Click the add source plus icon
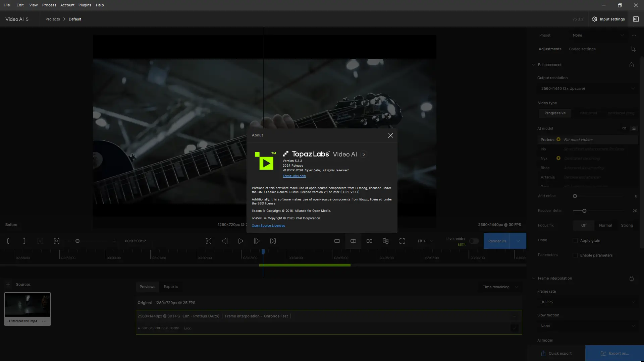 tap(8, 284)
